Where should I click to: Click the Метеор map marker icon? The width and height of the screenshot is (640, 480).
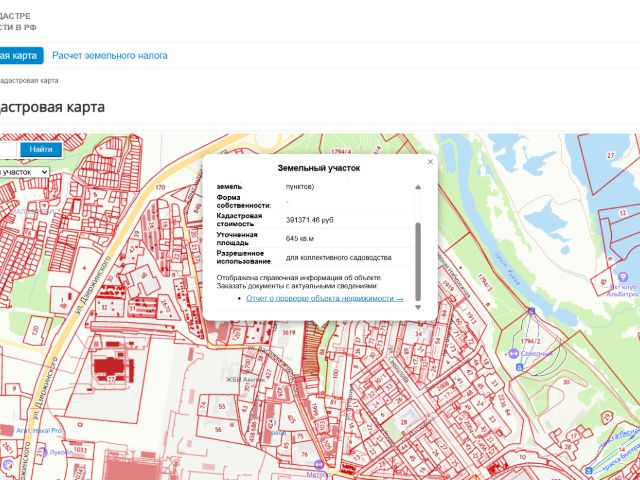pos(318,464)
